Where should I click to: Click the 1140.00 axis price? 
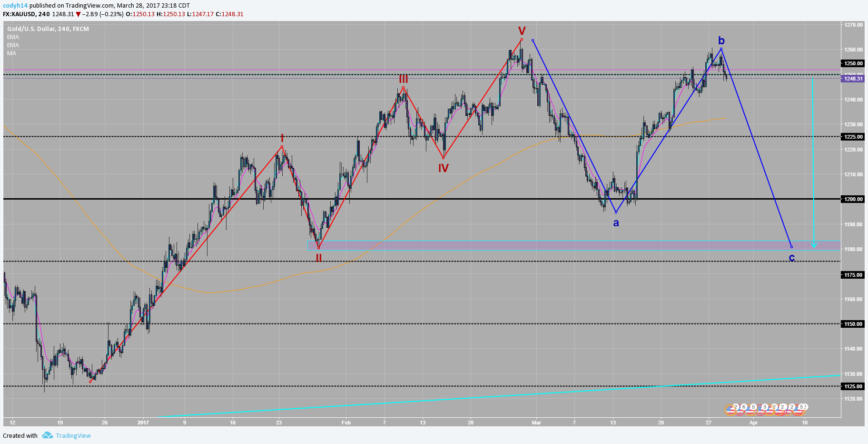coord(853,349)
